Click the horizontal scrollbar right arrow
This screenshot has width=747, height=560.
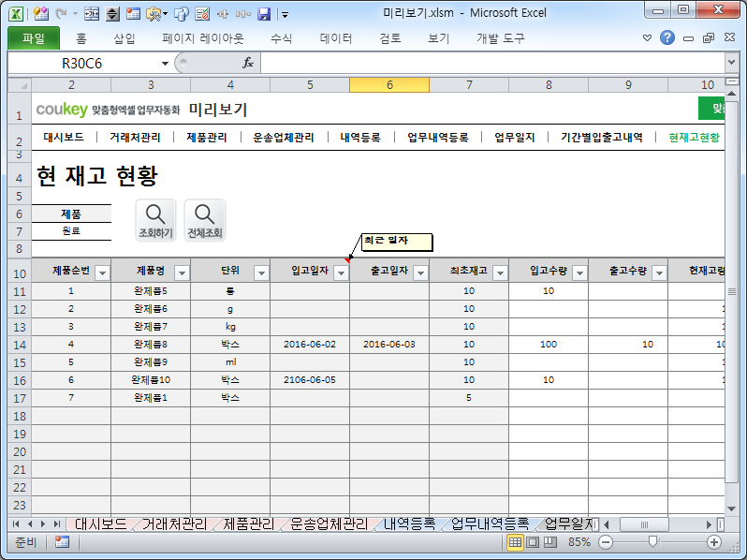point(709,524)
